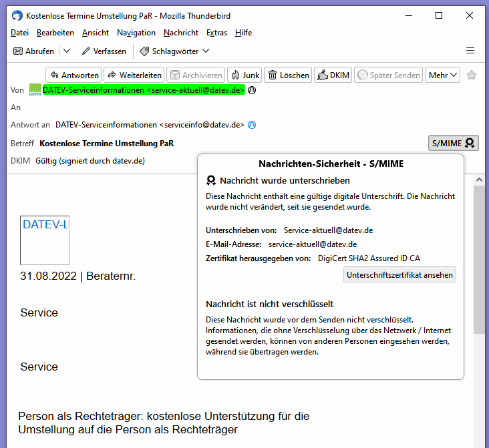Screen dimensions: 489x448
Task: Forward the email with Weiterleiten
Action: 134,75
